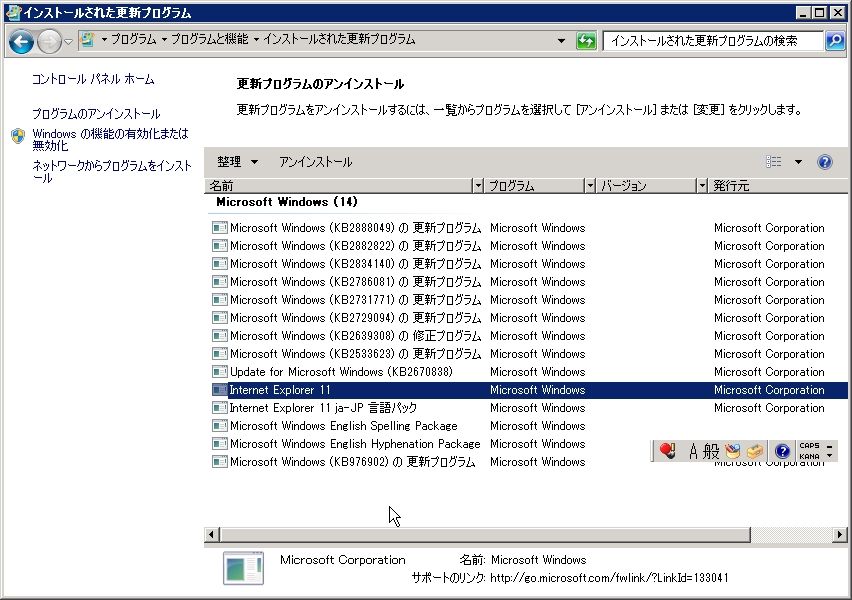Select プログラム in the address breadcrumb
The image size is (852, 600).
(x=133, y=39)
